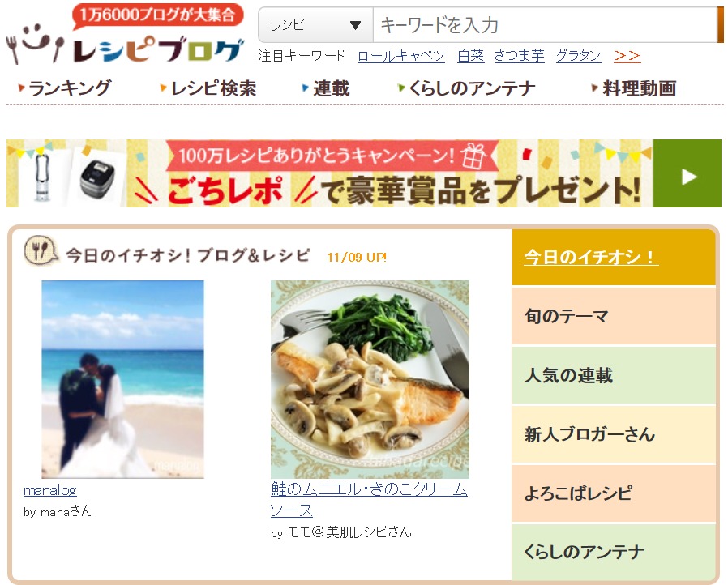The width and height of the screenshot is (728, 585).
Task: Open the 鮭のムニエル・きのこクリームソース recipe link
Action: point(369,499)
